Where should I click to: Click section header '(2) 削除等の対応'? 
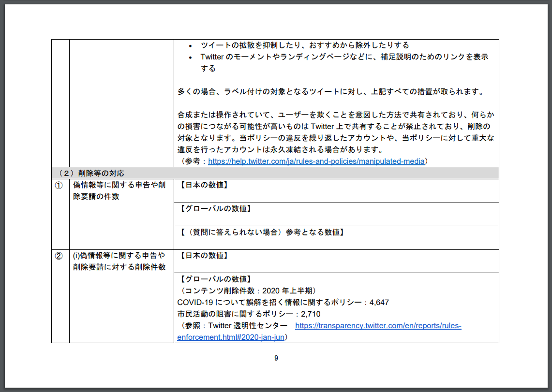pyautogui.click(x=275, y=173)
